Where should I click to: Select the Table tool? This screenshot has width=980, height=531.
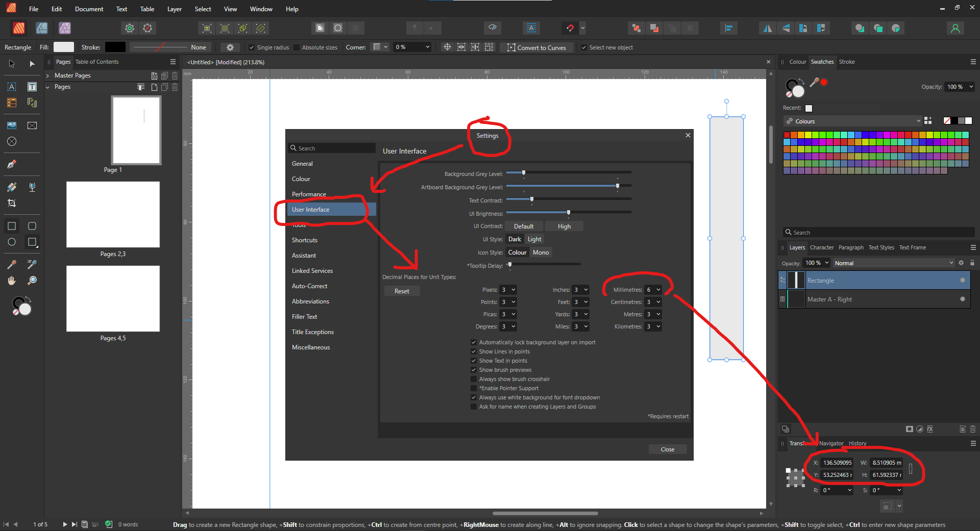coord(12,103)
